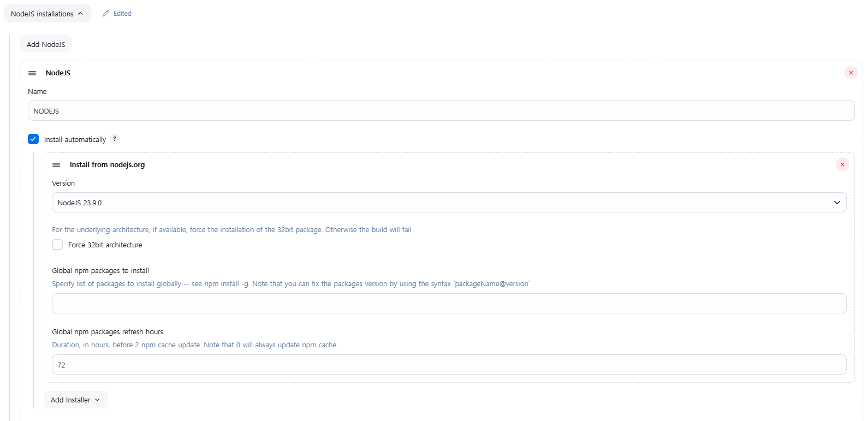Viewport: 868px width, 421px height.
Task: Collapse the NodeJS installations section
Action: click(x=47, y=14)
